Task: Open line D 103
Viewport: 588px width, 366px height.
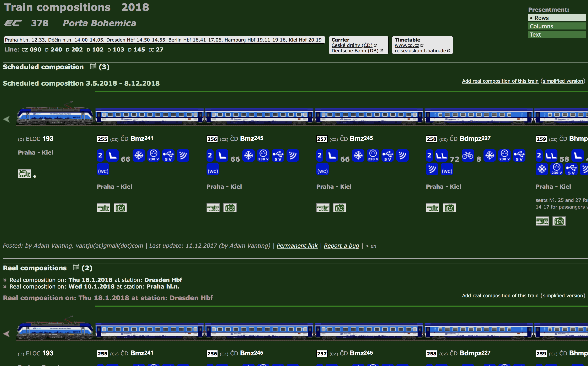Action: click(116, 50)
